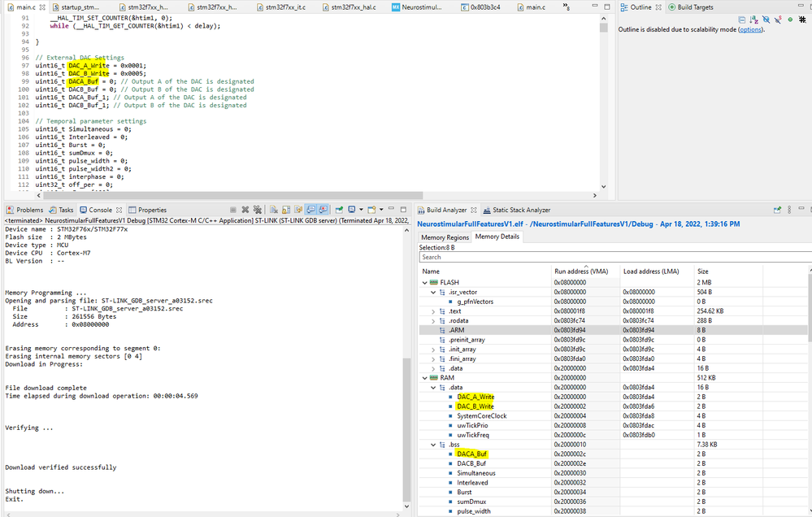Switch to startup_stm... editor tab

[x=76, y=7]
